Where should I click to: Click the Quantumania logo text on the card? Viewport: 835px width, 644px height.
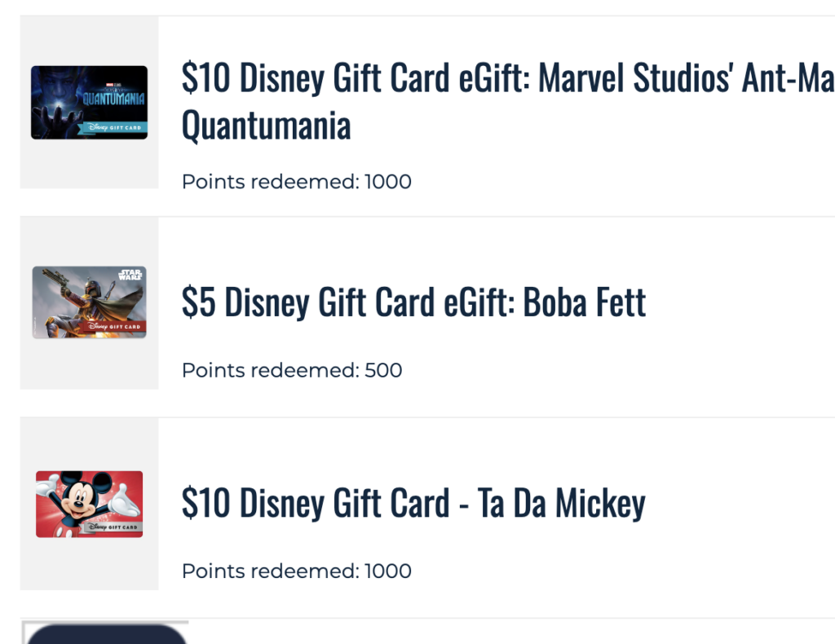pyautogui.click(x=113, y=98)
